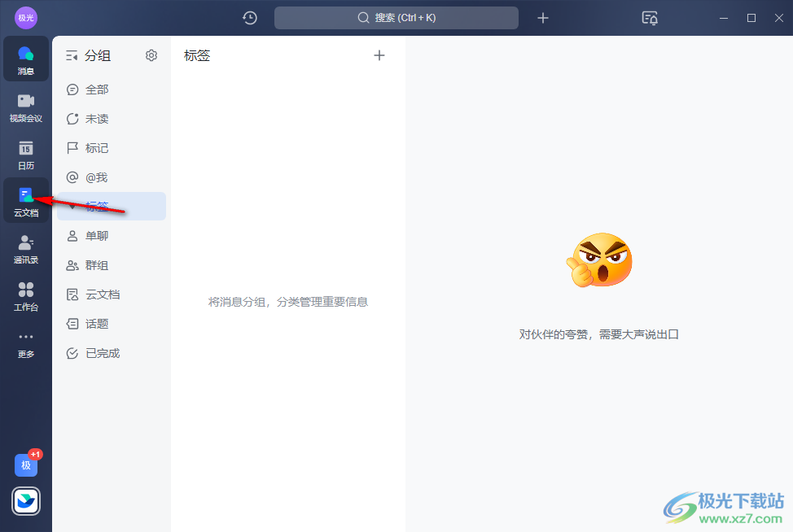793x532 pixels.
Task: Open the 日历 calendar
Action: point(26,155)
